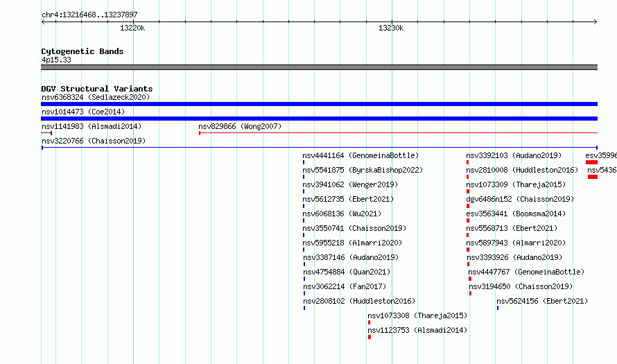Image resolution: width=617 pixels, height=364 pixels.
Task: Open nsv1123753 (Alsmadi2014) variant
Action: (417, 330)
